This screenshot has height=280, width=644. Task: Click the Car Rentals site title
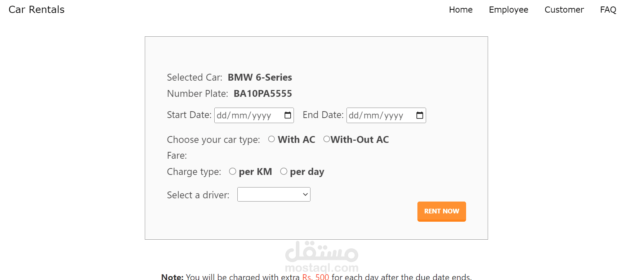[36, 10]
